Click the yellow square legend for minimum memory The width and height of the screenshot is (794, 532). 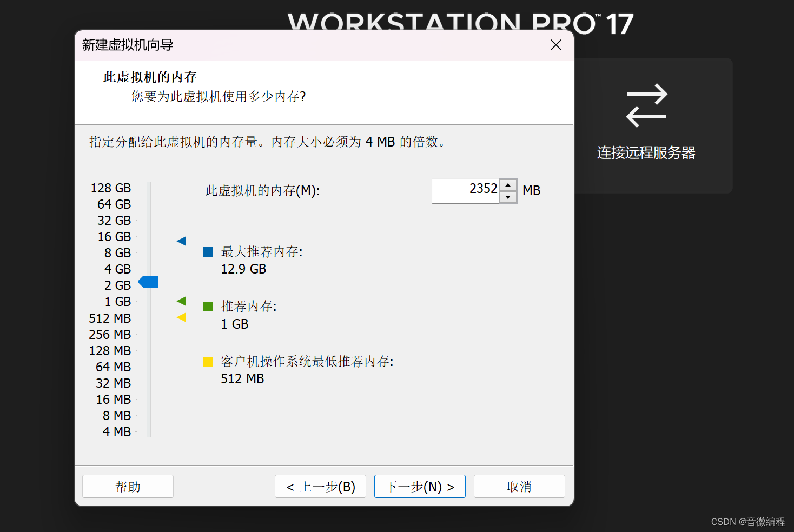click(x=208, y=362)
